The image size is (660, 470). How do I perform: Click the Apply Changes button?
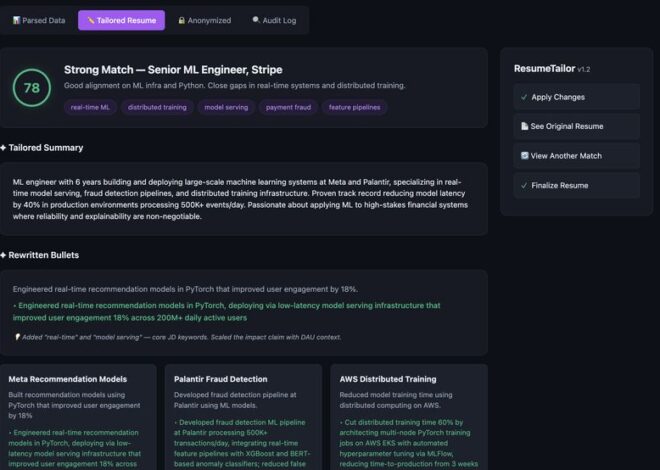(x=576, y=97)
